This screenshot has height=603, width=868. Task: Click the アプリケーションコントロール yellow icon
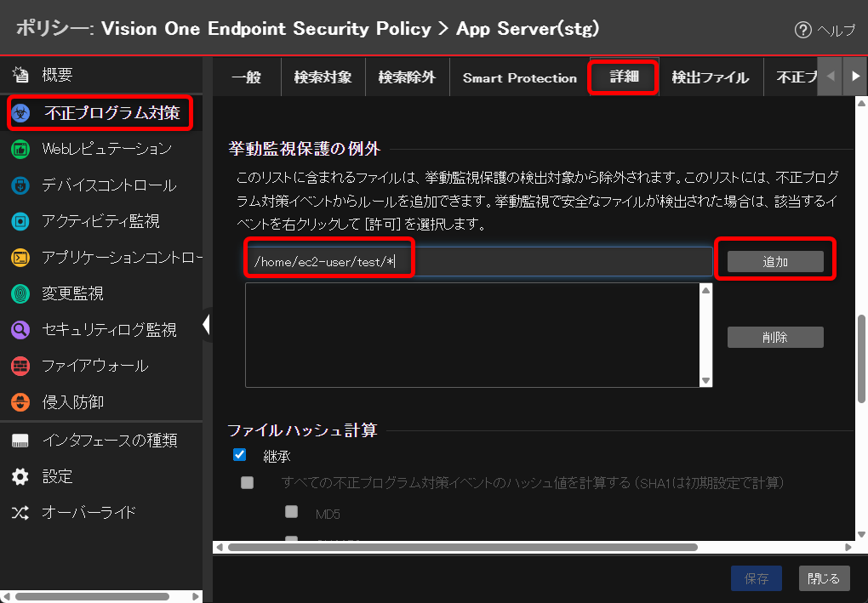click(20, 257)
